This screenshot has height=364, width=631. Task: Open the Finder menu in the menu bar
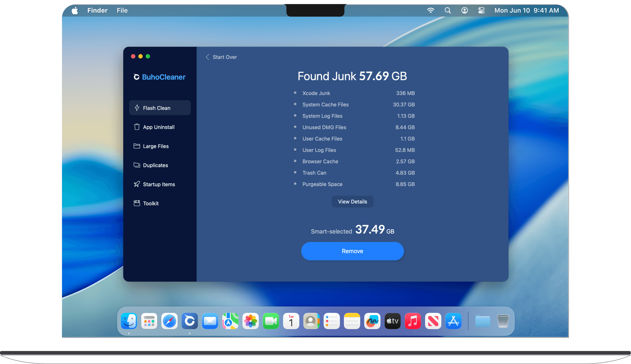(97, 10)
